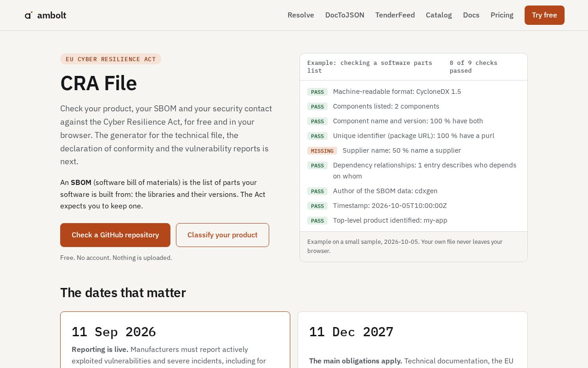Open the Resolve menu item
This screenshot has height=368, width=588.
[301, 15]
